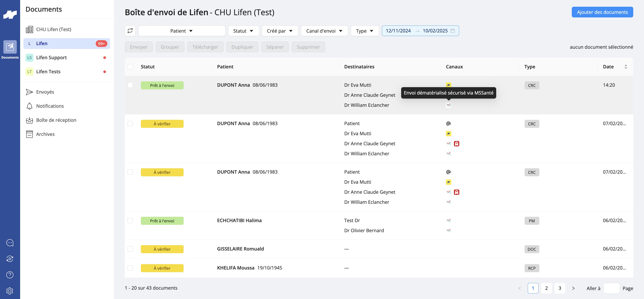Open the help question mark icon
644x299 pixels.
[x=10, y=275]
